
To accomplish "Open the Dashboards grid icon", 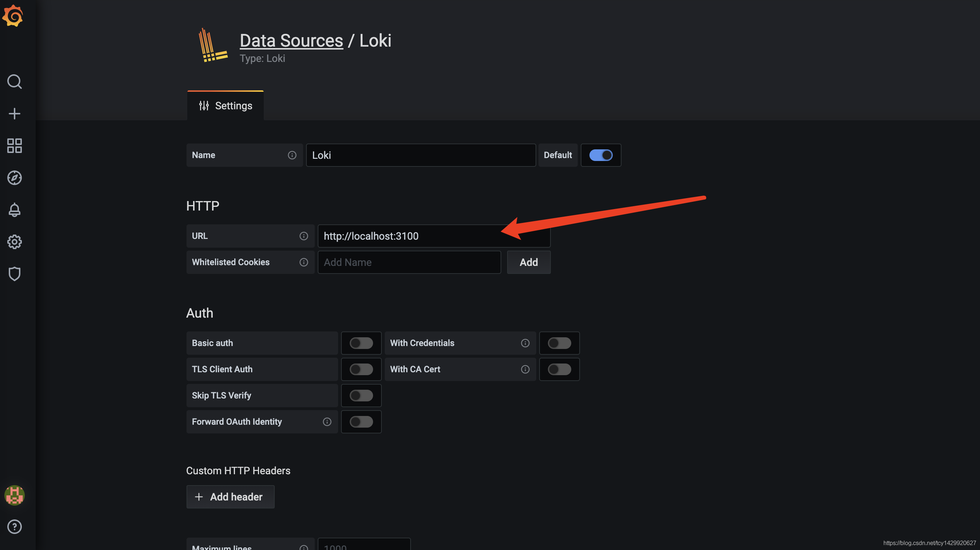I will [15, 146].
